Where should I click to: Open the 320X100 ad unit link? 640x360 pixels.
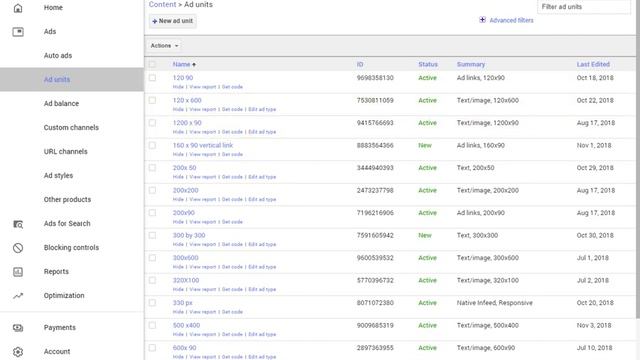pos(186,280)
